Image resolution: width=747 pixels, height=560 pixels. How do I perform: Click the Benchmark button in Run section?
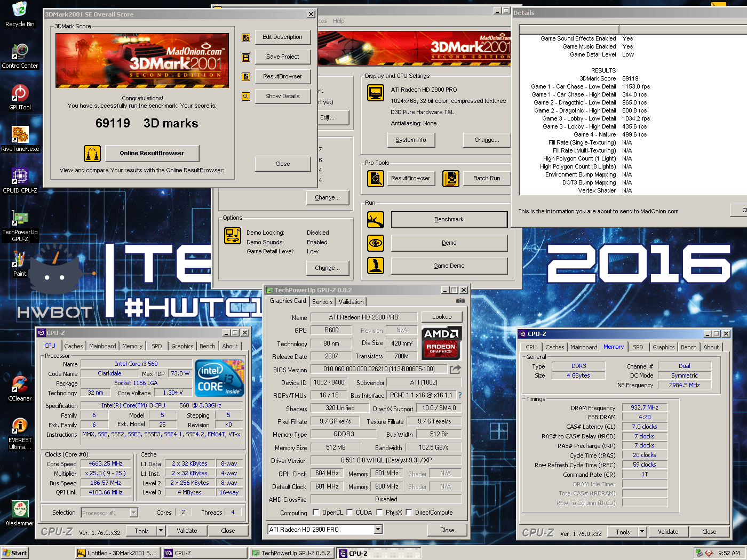[449, 220]
